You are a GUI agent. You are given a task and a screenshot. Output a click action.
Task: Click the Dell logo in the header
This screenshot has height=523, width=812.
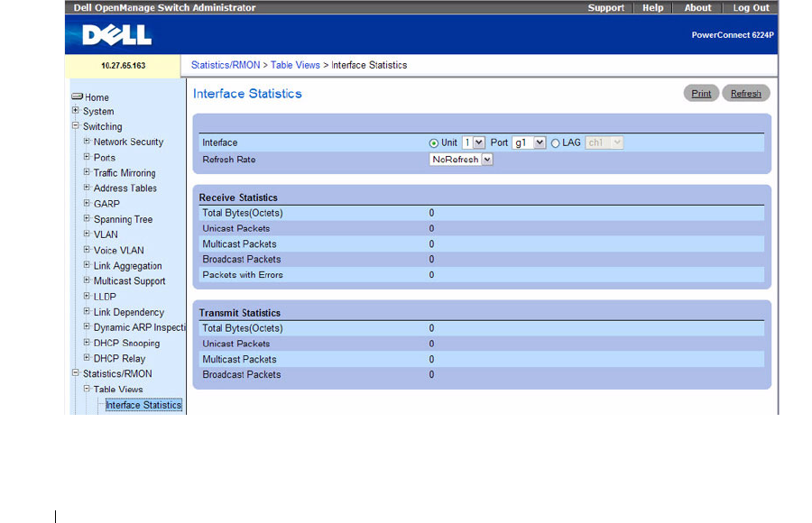117,35
